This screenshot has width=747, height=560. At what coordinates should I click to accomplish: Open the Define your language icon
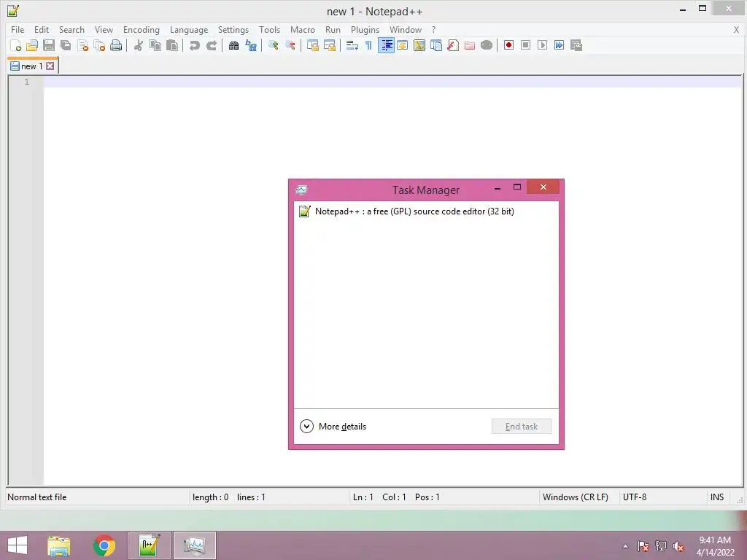tap(403, 45)
